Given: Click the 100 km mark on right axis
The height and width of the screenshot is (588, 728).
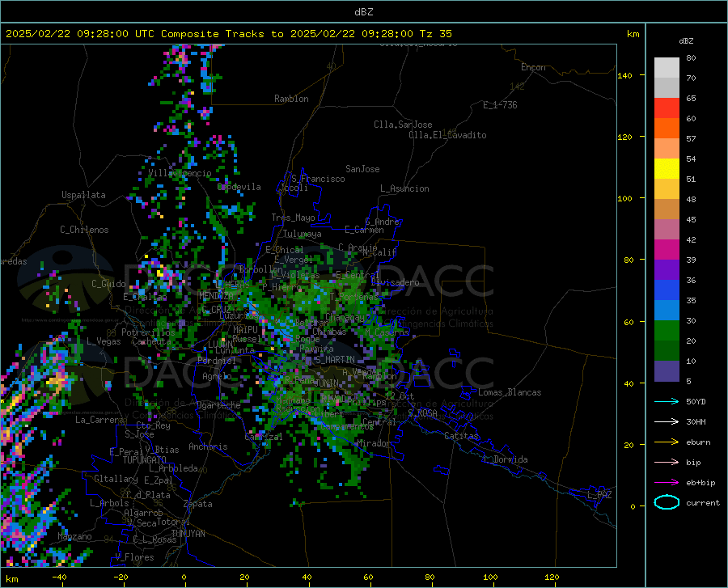Looking at the screenshot, I should [625, 199].
